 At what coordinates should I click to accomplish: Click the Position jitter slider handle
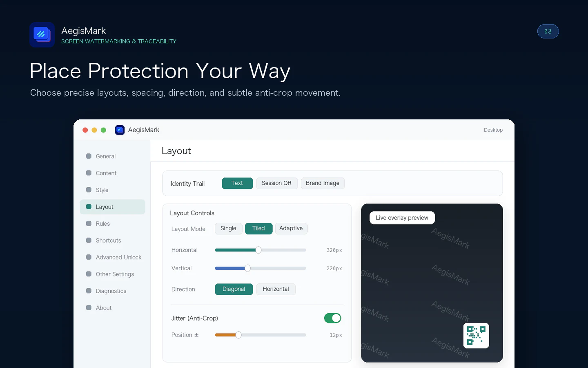tap(238, 335)
